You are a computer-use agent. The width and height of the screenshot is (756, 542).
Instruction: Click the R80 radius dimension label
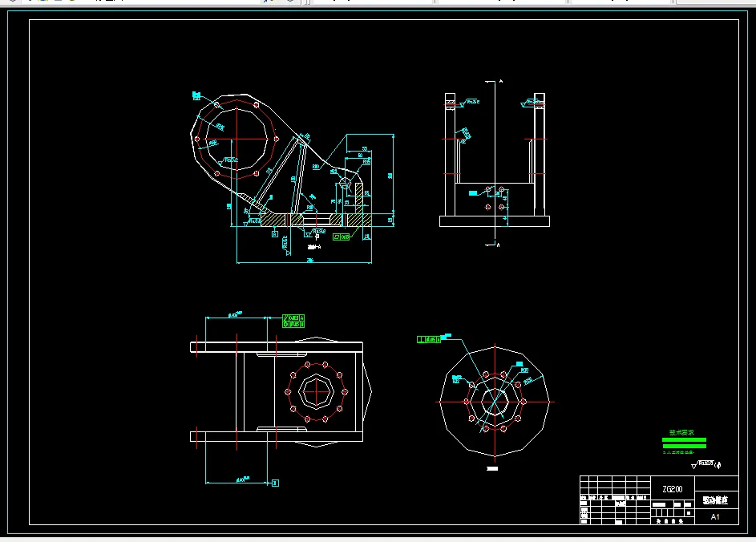pyautogui.click(x=316, y=166)
